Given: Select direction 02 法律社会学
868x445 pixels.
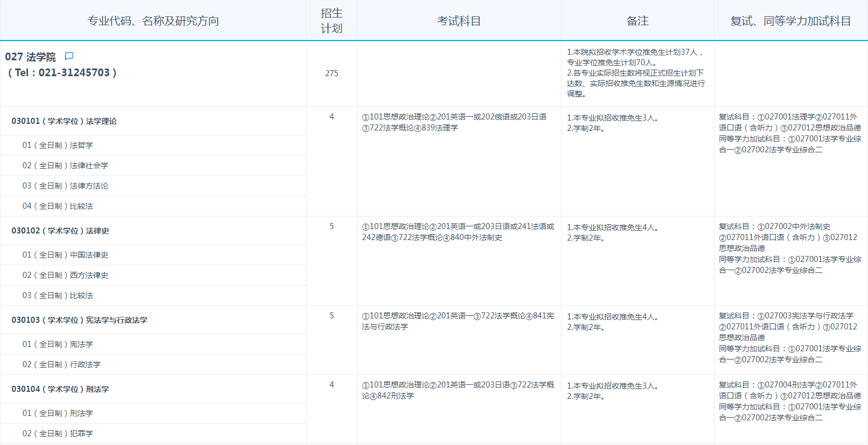Looking at the screenshot, I should tap(65, 166).
